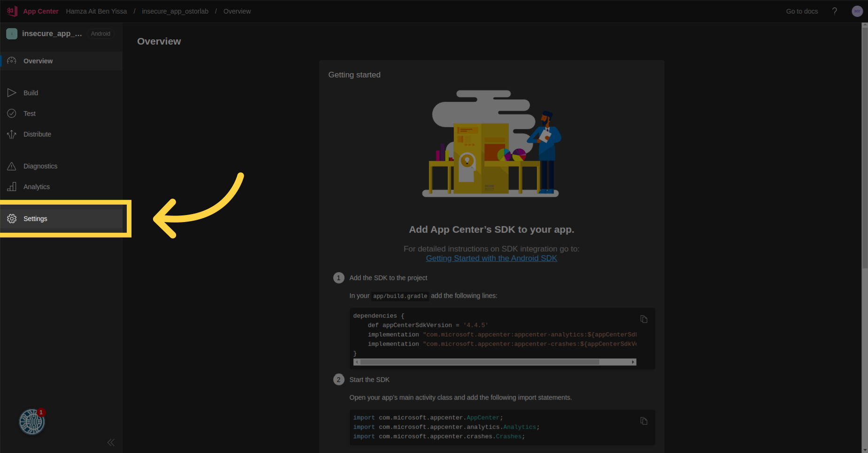The width and height of the screenshot is (868, 453).
Task: Open insecure_app_ostorlab breadcrumb
Action: tap(175, 11)
